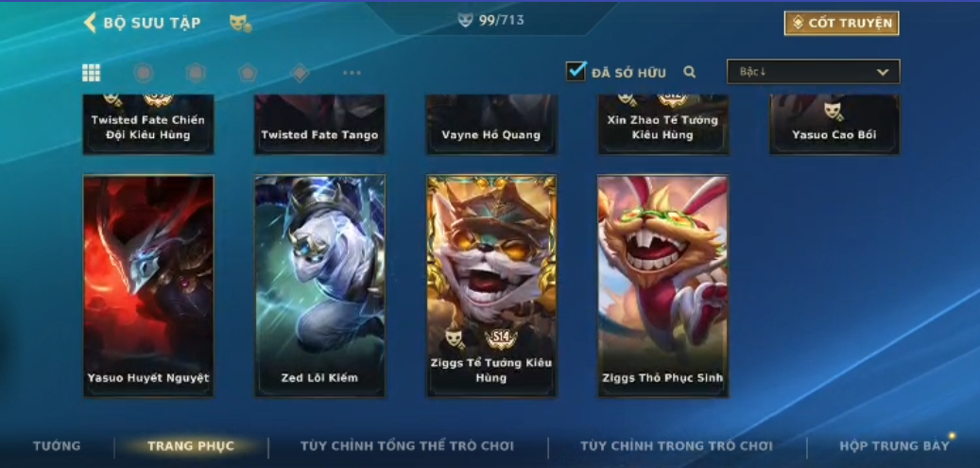Open the Ziggs Thỏ Phục Sinh skin
This screenshot has width=980, height=468.
662,286
